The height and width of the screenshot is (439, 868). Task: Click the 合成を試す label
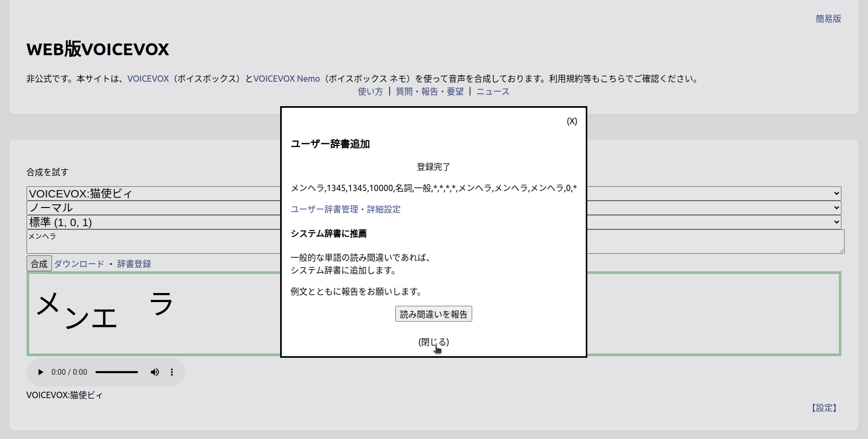click(47, 172)
